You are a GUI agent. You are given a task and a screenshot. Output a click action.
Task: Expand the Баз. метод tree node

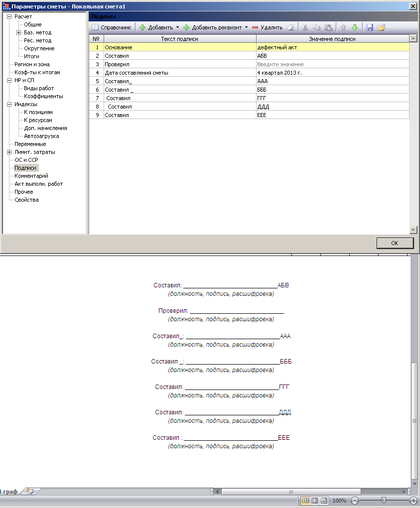click(19, 32)
